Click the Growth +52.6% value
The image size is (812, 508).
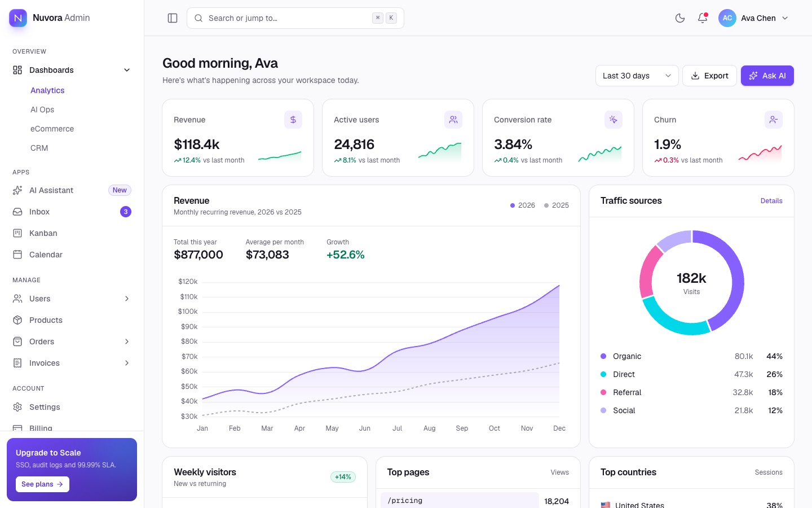click(346, 255)
